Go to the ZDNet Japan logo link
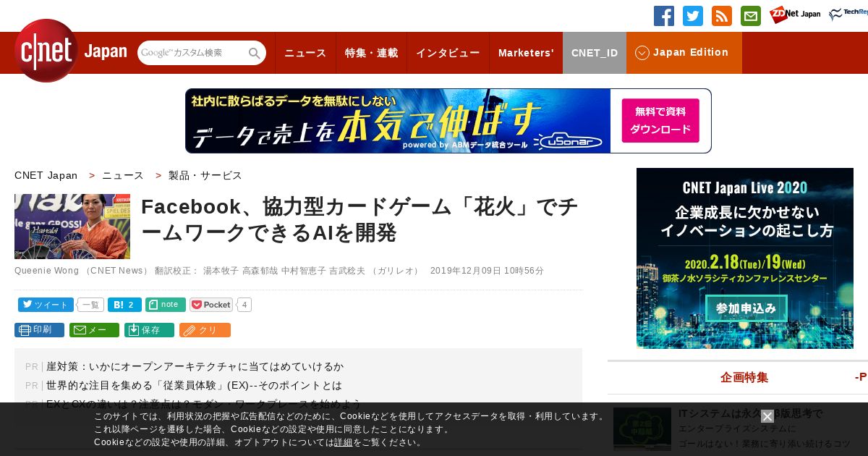 pos(795,15)
